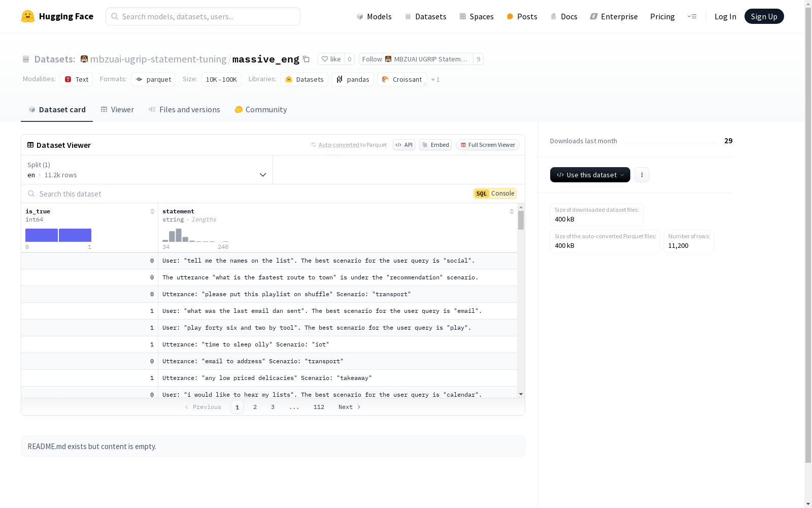Copy dataset name with the copy icon
Viewport: 812px width, 508px height.
pos(306,59)
